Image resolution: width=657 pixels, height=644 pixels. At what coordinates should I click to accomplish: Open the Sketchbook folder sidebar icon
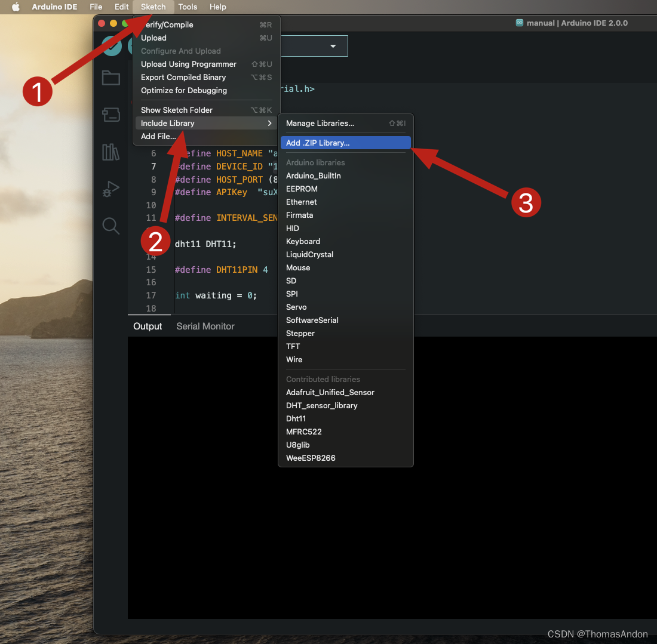click(x=111, y=78)
